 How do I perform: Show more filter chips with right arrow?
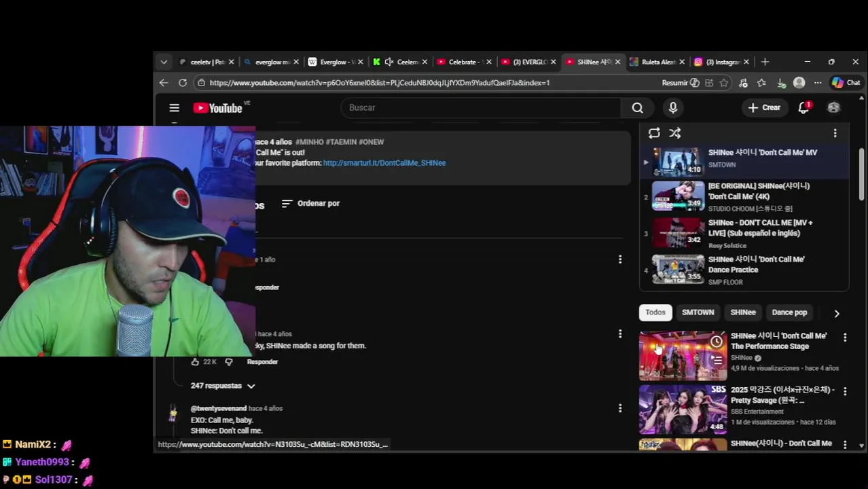[837, 313]
